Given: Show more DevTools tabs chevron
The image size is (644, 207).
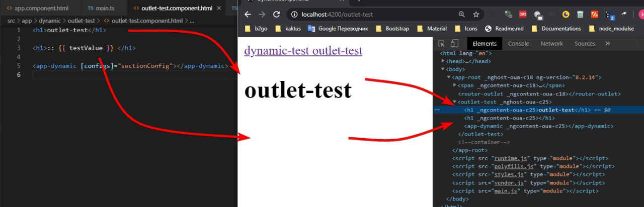Looking at the screenshot, I should pos(607,44).
